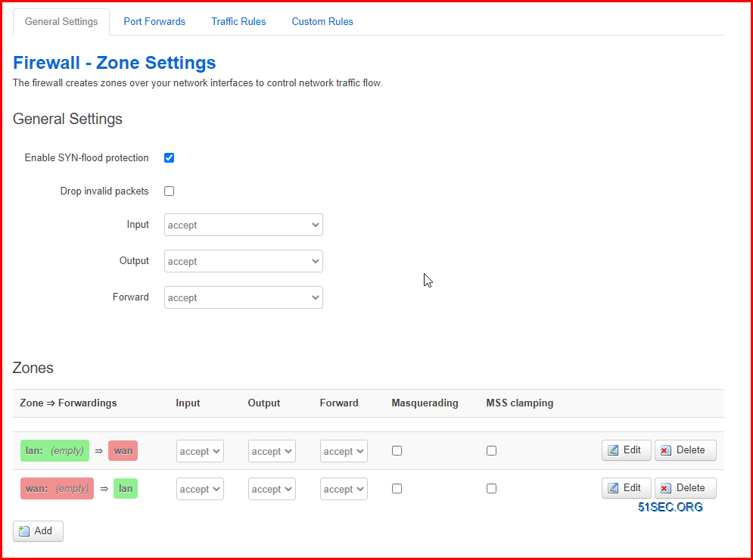Expand the Output dropdown in the lan zone row
753x560 pixels.
(x=272, y=451)
